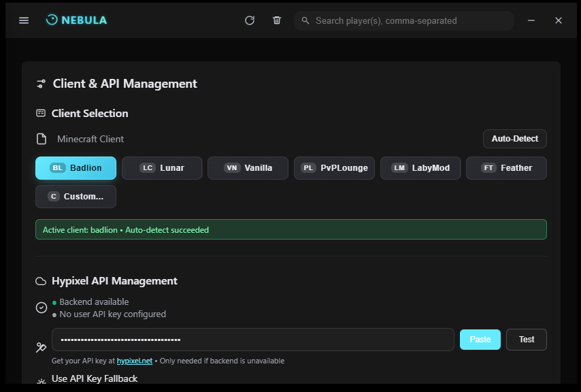Viewport: 581px width, 392px height.
Task: Click the Client & API Management plug icon
Action: (41, 83)
